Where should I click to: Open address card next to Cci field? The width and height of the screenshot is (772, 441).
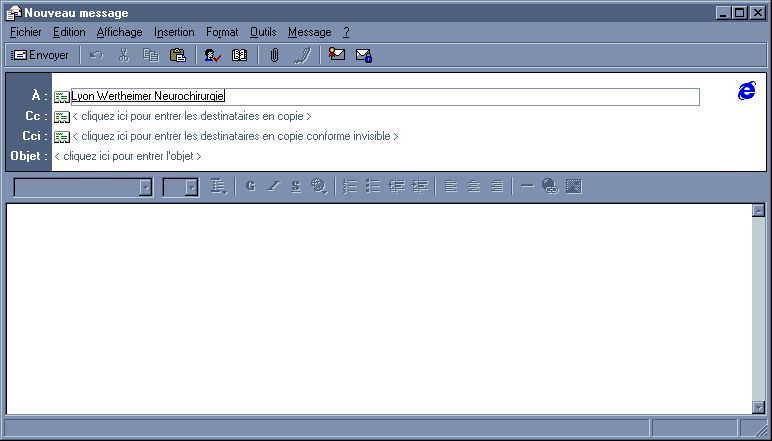62,137
